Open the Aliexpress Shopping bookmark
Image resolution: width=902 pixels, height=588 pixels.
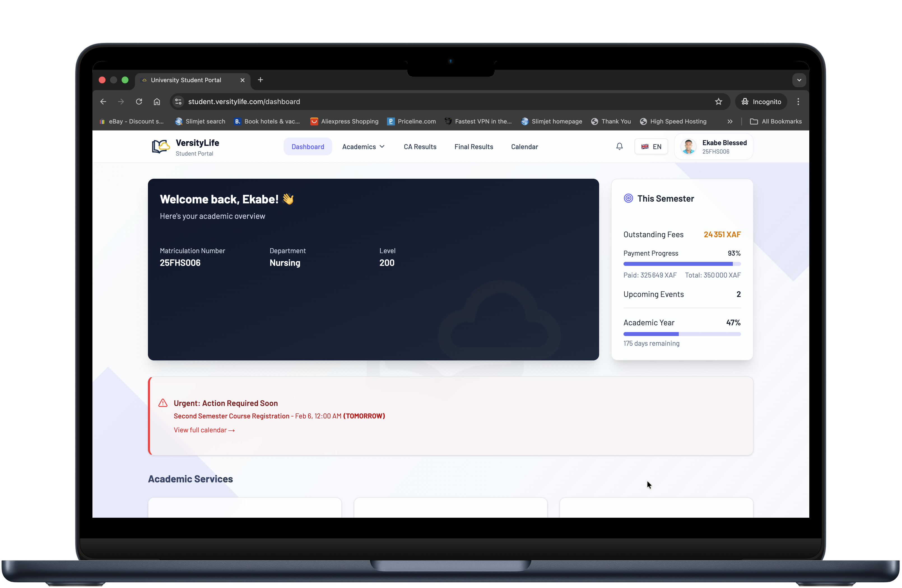(344, 121)
